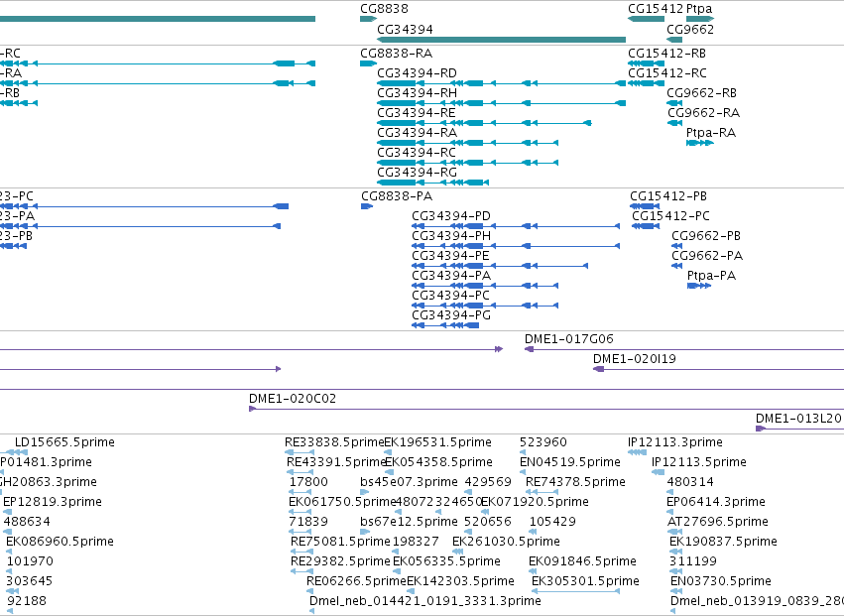Select the CG9662-RA transcript

coord(703,113)
